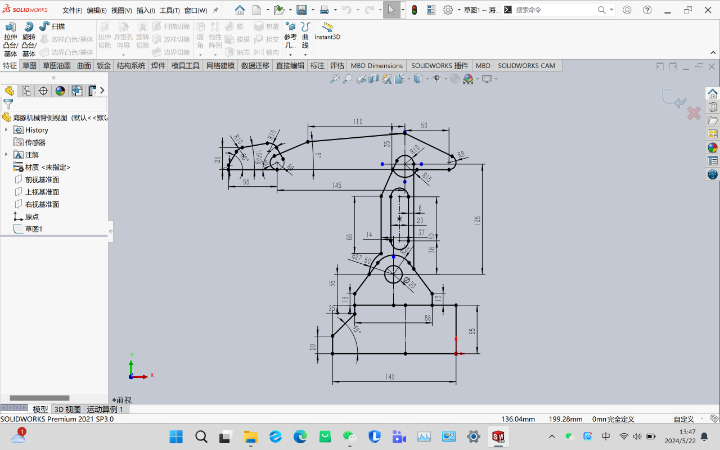
Task: Click the feature tree filter funnel icon
Action: (x=8, y=104)
